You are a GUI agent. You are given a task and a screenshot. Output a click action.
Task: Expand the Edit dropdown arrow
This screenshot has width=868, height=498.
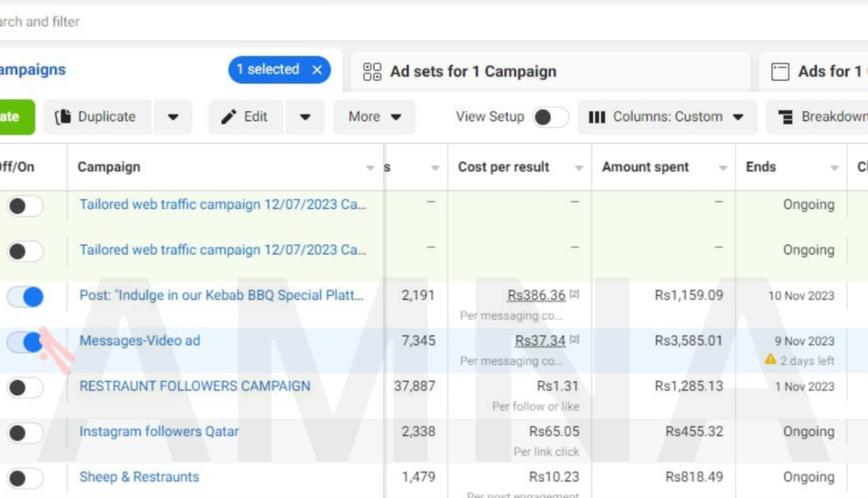[305, 117]
